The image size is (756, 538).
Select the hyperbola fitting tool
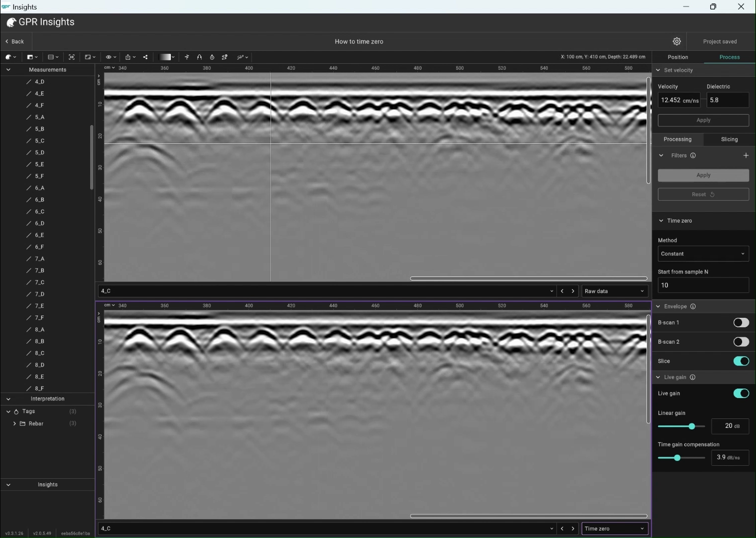199,57
